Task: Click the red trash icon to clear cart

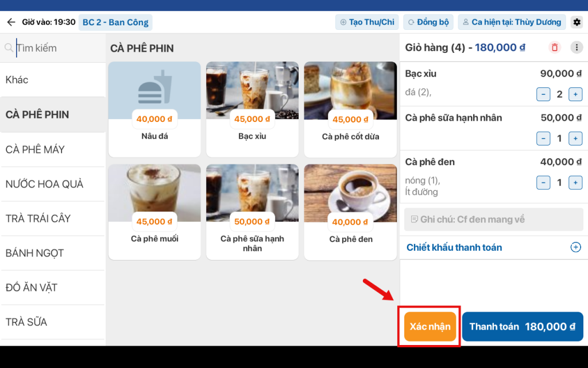Action: point(554,48)
